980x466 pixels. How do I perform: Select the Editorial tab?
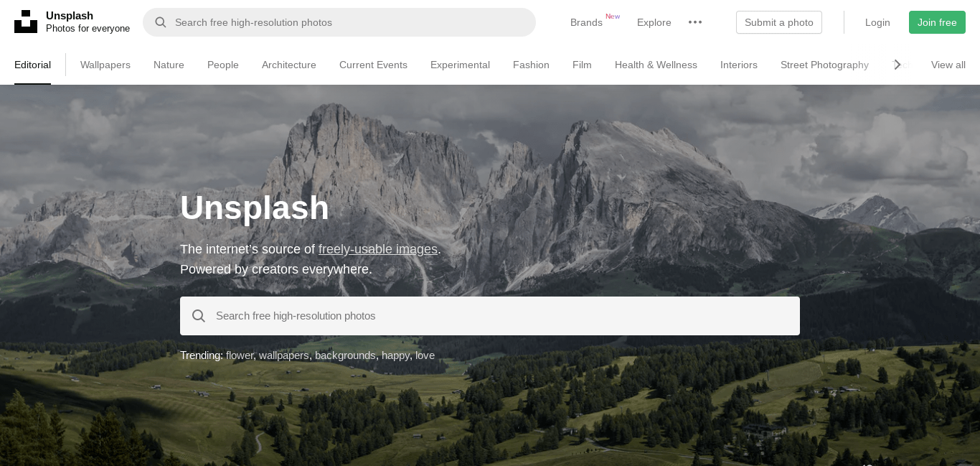pos(32,65)
